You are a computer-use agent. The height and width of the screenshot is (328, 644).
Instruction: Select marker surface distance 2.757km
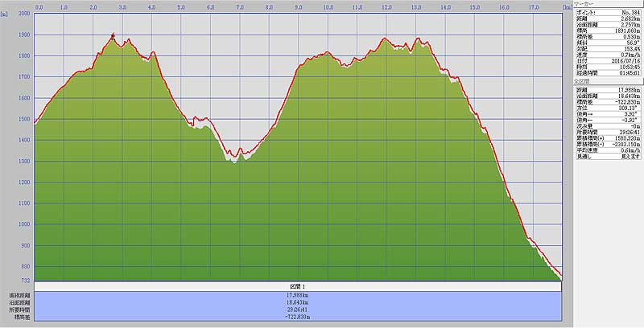631,25
